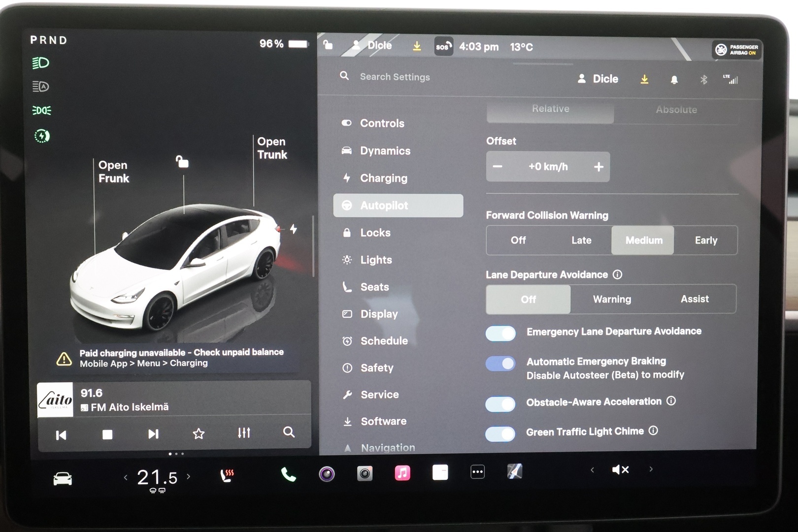
Task: Tap Open Trunk on the car view
Action: click(x=272, y=148)
